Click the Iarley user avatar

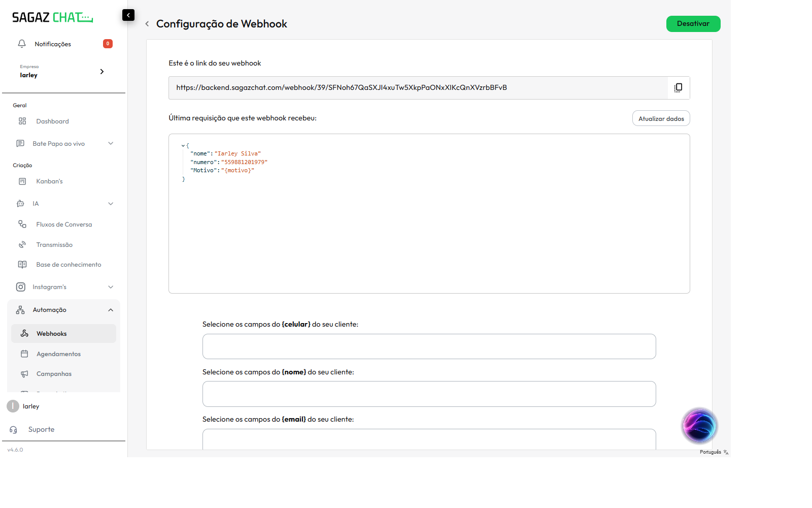[x=13, y=406]
